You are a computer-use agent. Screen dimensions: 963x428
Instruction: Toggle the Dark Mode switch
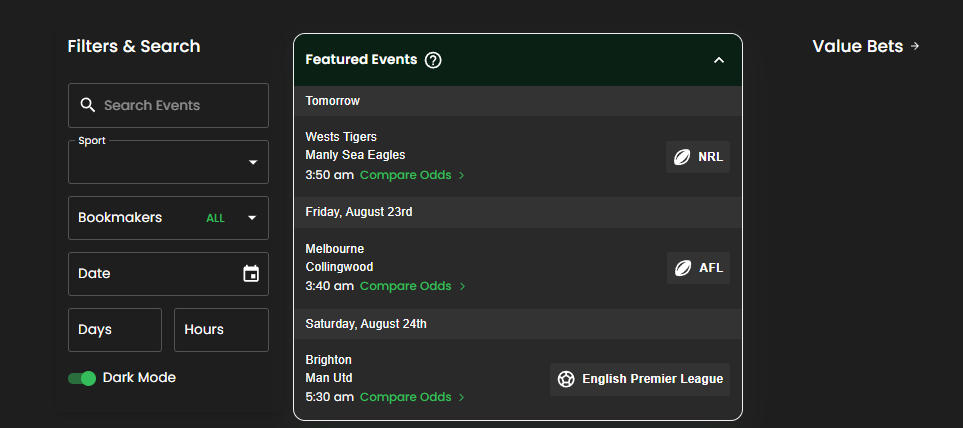[82, 378]
